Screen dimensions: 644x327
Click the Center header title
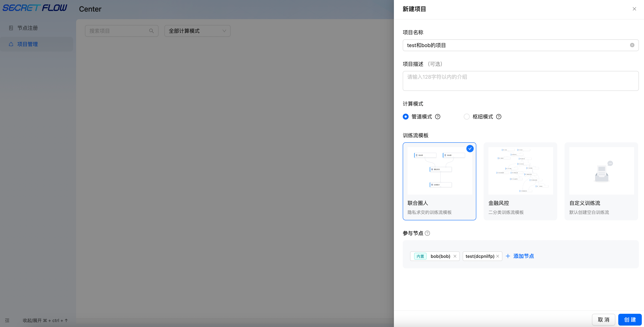pyautogui.click(x=90, y=9)
